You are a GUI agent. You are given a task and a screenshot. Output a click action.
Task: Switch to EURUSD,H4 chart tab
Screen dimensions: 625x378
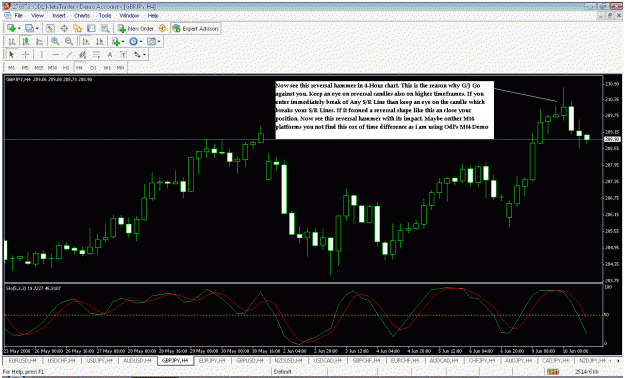[x=22, y=360]
